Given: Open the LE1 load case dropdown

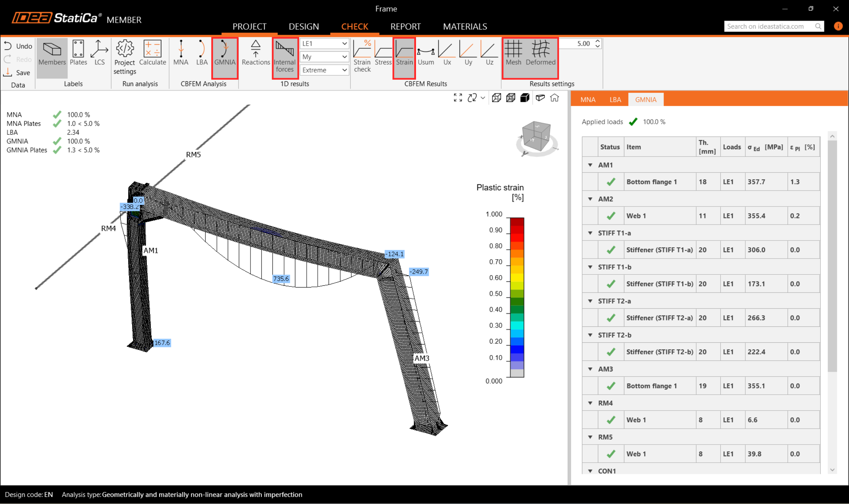Looking at the screenshot, I should click(324, 44).
